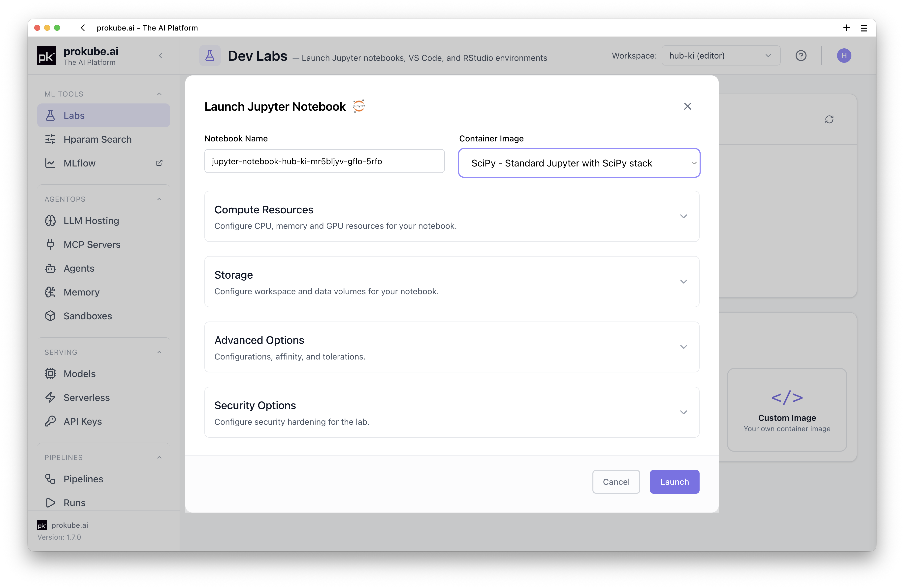Collapse the AGENTOPS sidebar group
The image size is (904, 588).
159,199
